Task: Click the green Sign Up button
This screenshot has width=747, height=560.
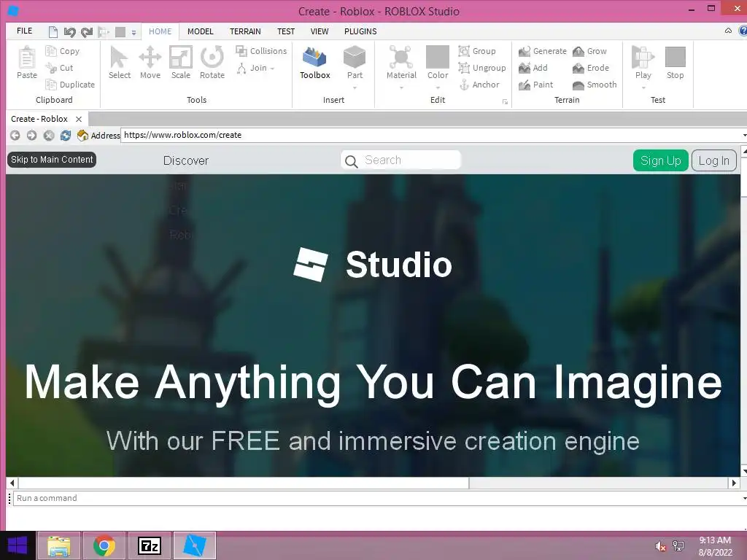Action: point(660,160)
